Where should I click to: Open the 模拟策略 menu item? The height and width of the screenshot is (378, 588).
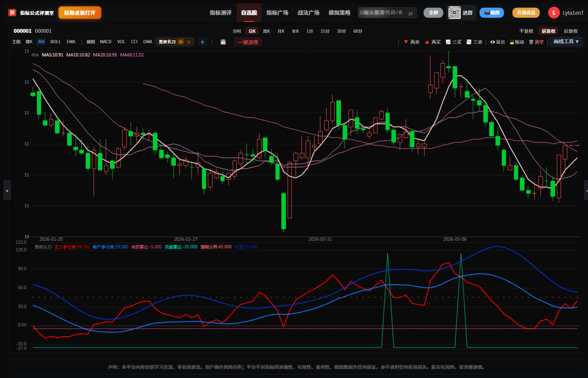point(339,13)
